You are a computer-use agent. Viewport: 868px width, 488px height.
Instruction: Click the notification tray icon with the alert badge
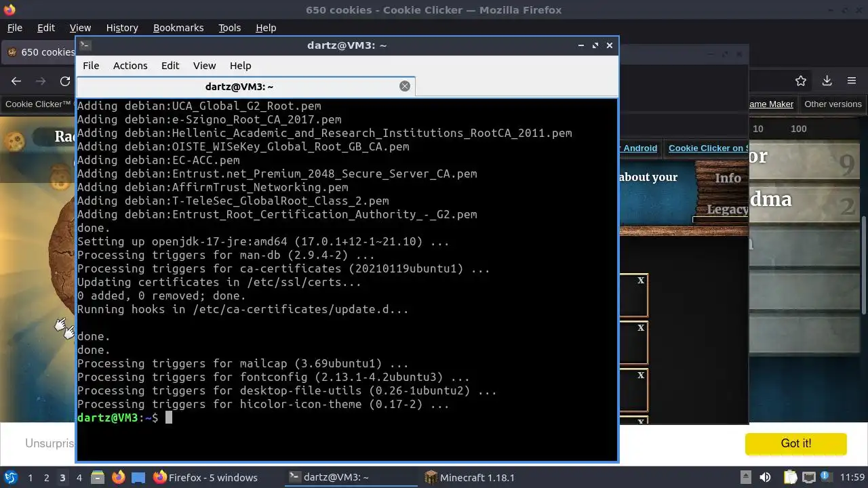click(x=827, y=477)
